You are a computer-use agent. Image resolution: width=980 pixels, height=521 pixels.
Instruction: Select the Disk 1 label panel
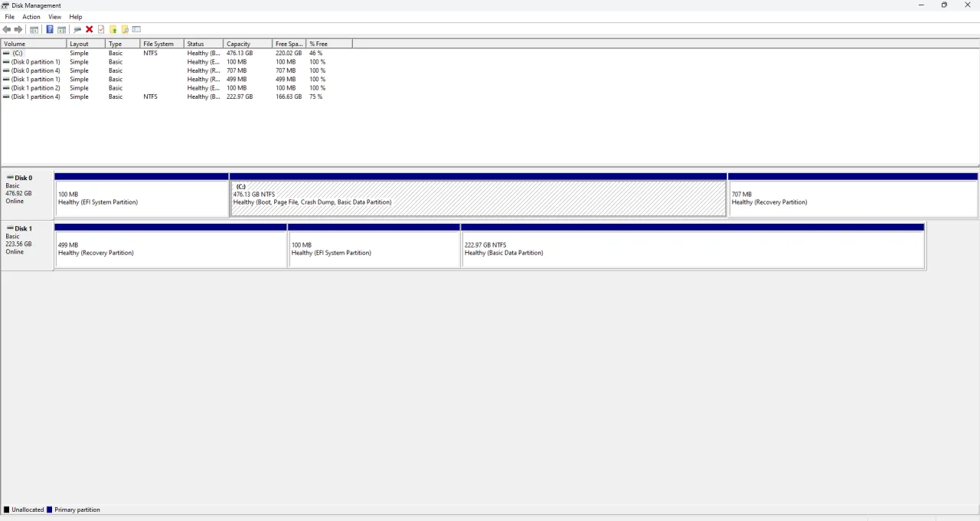click(x=28, y=245)
